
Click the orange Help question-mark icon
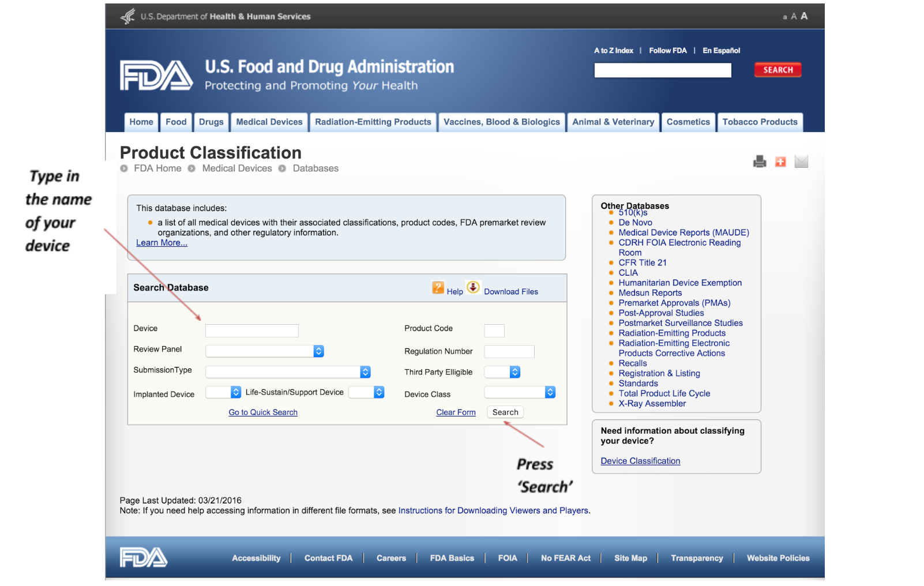pos(438,287)
